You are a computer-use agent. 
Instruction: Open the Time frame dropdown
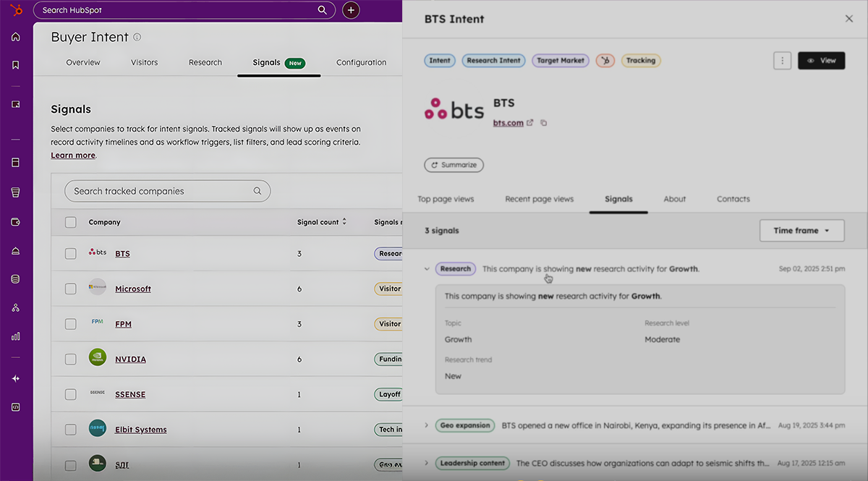pyautogui.click(x=801, y=230)
